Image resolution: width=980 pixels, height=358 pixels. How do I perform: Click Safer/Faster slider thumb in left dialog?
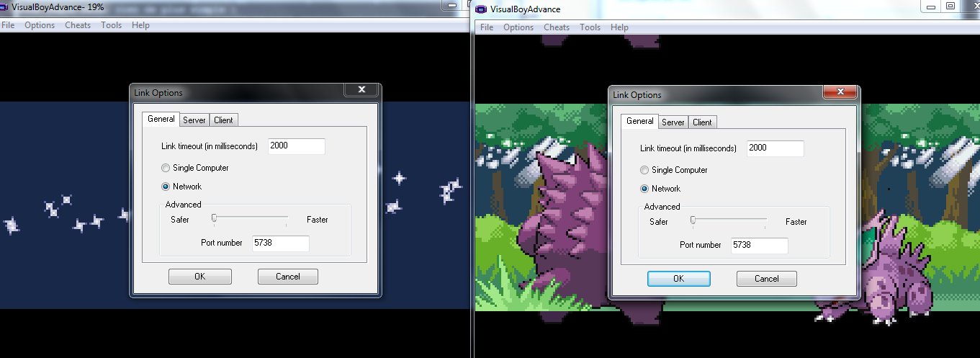click(x=214, y=218)
